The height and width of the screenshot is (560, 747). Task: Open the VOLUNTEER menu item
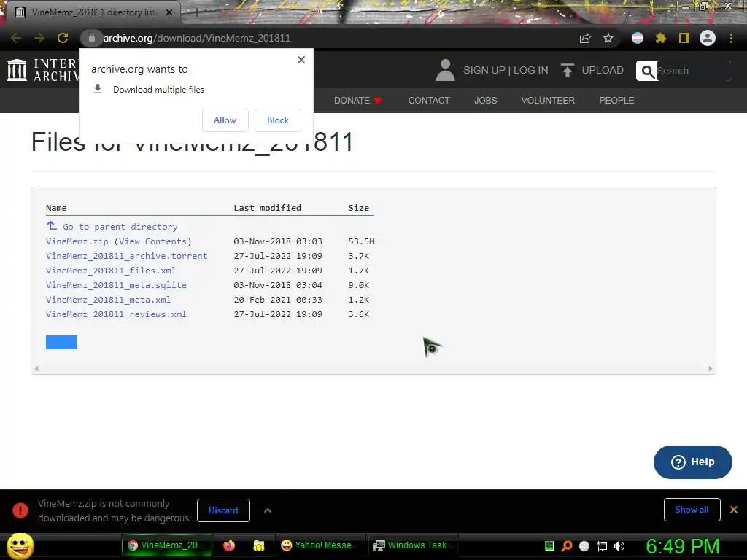point(548,101)
